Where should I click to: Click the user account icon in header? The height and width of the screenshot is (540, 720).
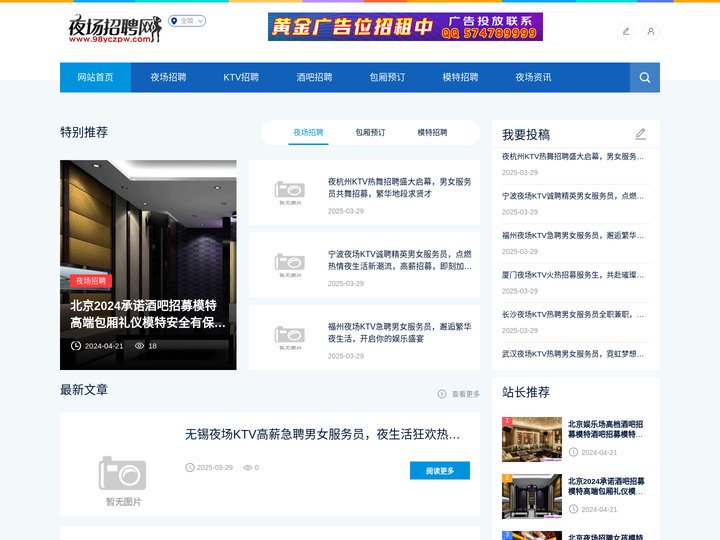tap(651, 32)
